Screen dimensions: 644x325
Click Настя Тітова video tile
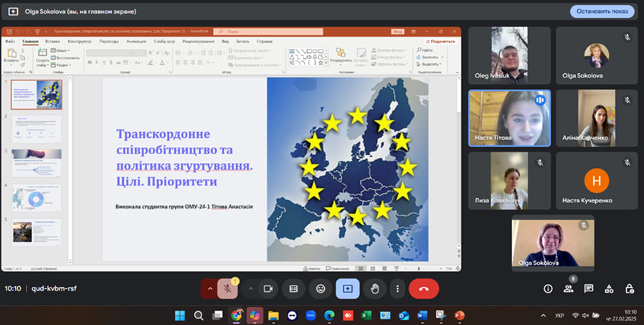(x=509, y=118)
